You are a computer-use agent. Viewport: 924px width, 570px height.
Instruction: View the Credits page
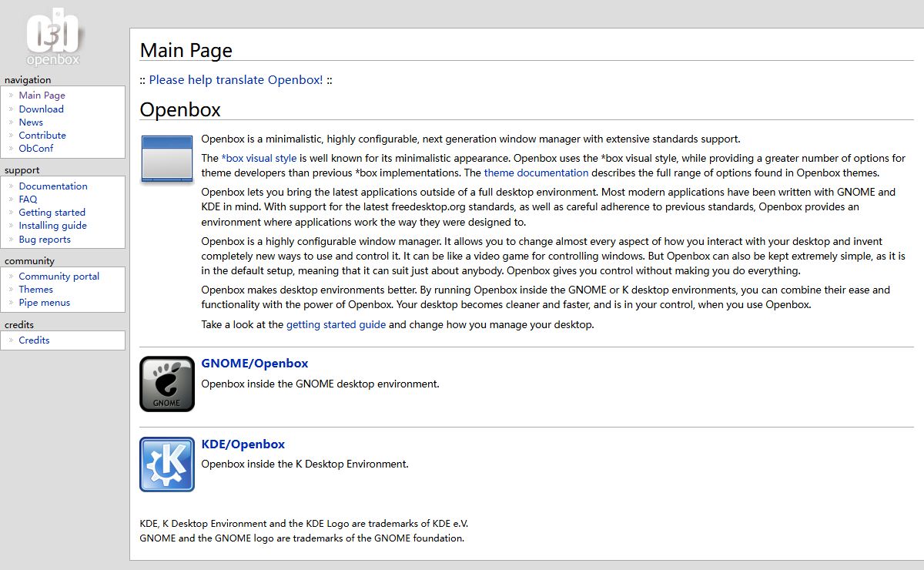point(35,340)
